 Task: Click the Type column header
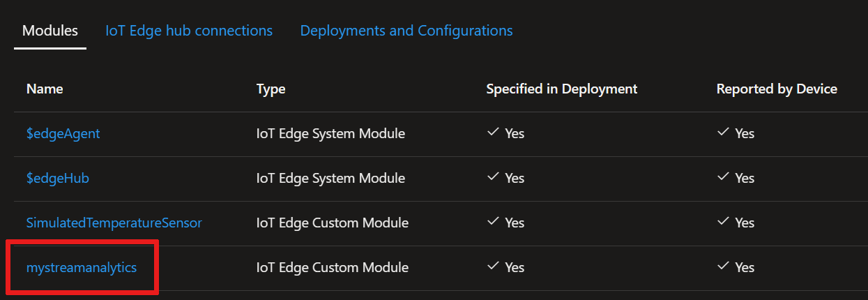(271, 89)
